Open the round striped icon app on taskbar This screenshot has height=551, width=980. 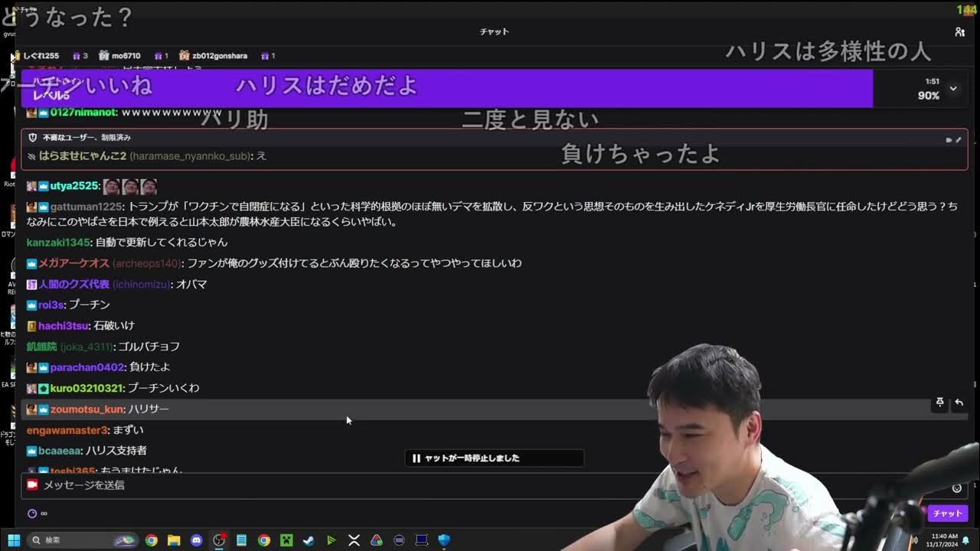[399, 540]
